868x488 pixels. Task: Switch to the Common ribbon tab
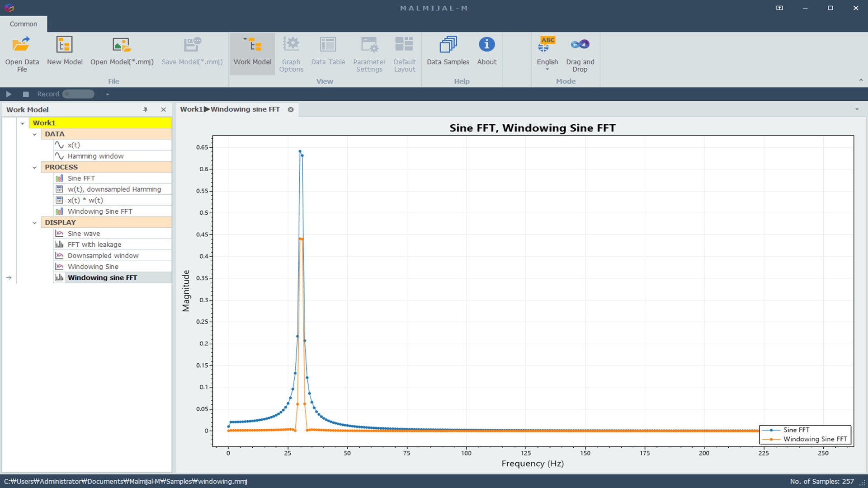(x=23, y=24)
